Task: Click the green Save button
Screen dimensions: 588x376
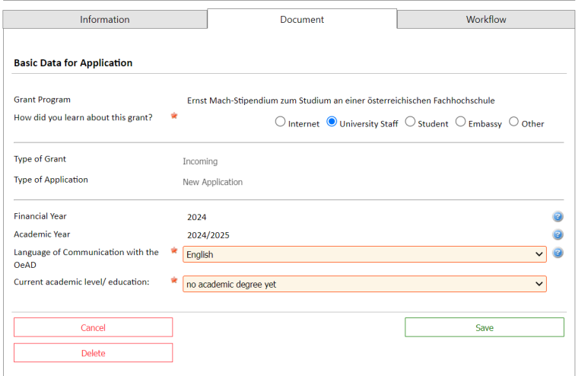Action: click(485, 327)
